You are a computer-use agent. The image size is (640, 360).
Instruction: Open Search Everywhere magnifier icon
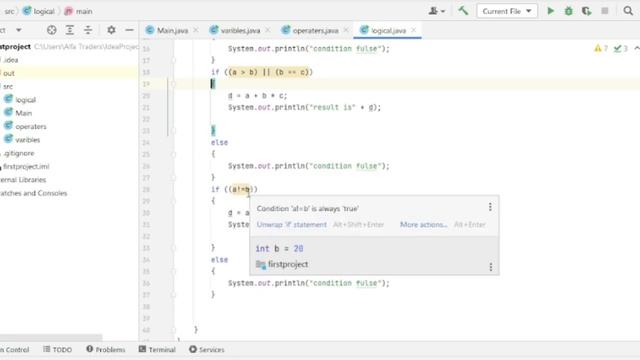[628, 11]
